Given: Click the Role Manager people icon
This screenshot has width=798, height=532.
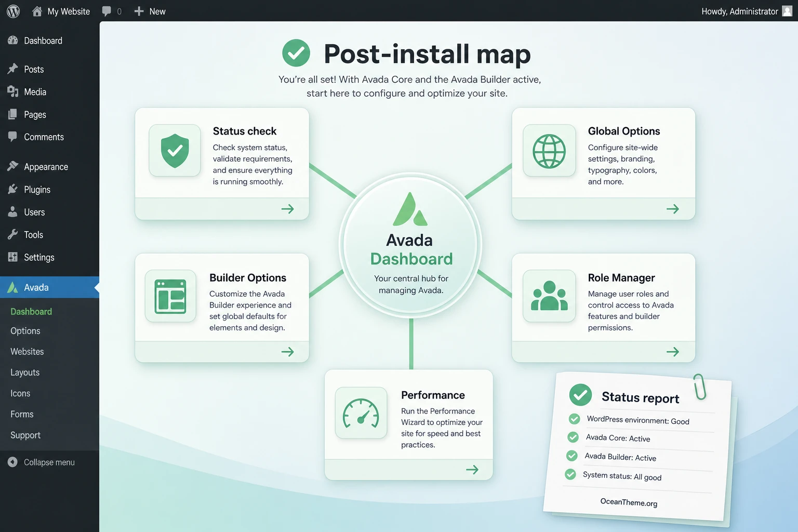Looking at the screenshot, I should click(x=549, y=296).
